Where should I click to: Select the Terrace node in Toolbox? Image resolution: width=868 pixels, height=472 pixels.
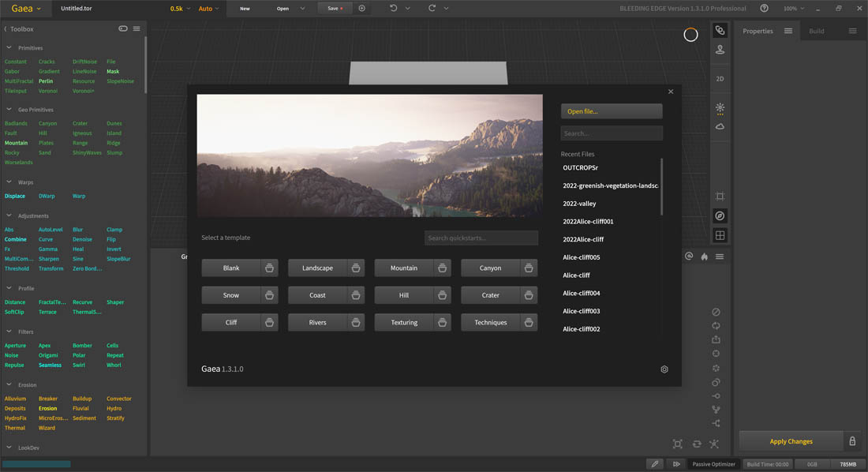[47, 312]
